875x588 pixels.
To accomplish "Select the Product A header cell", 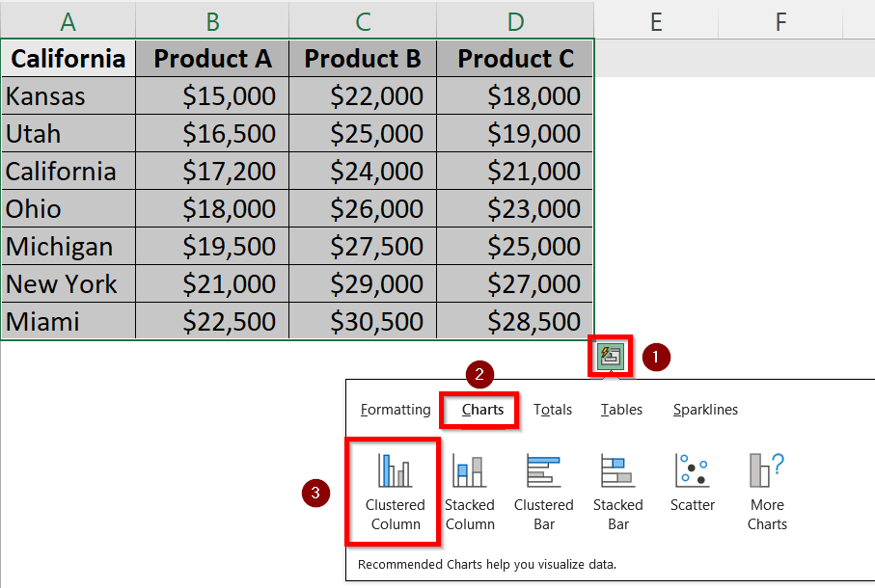I will 212,59.
